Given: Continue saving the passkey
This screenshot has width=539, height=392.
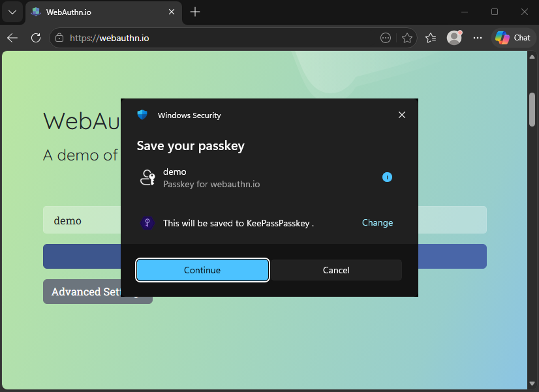Looking at the screenshot, I should 202,270.
